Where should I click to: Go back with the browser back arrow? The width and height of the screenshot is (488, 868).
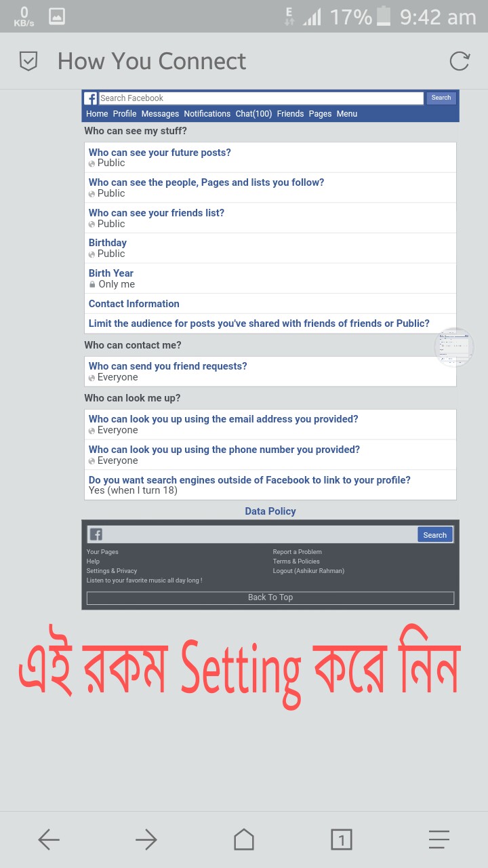pos(49,840)
